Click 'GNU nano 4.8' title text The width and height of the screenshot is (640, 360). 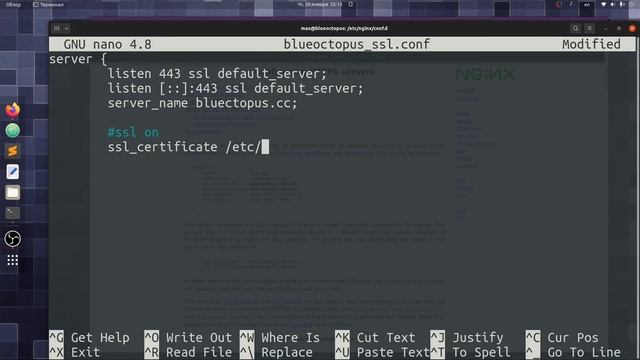click(x=107, y=44)
